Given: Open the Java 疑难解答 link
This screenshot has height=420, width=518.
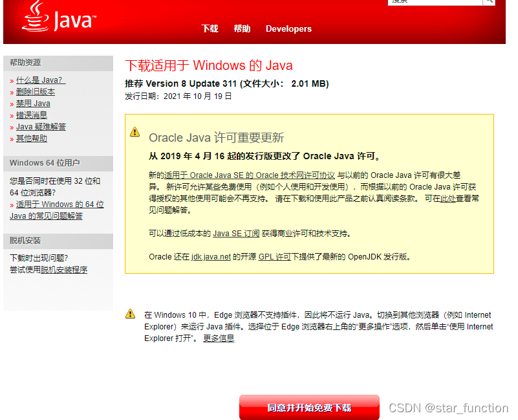Looking at the screenshot, I should pyautogui.click(x=41, y=127).
